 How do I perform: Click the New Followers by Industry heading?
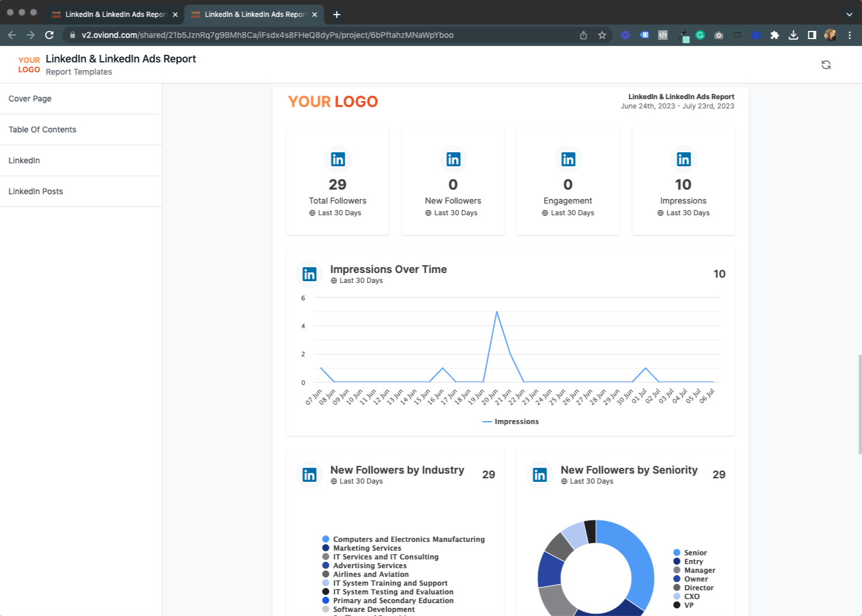pos(397,470)
